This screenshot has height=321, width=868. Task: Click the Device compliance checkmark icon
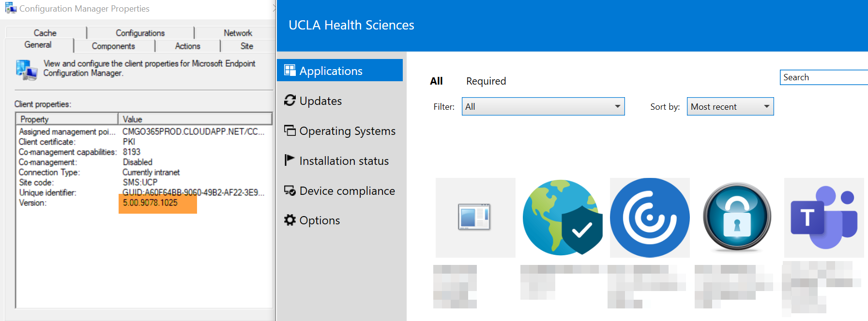point(290,190)
